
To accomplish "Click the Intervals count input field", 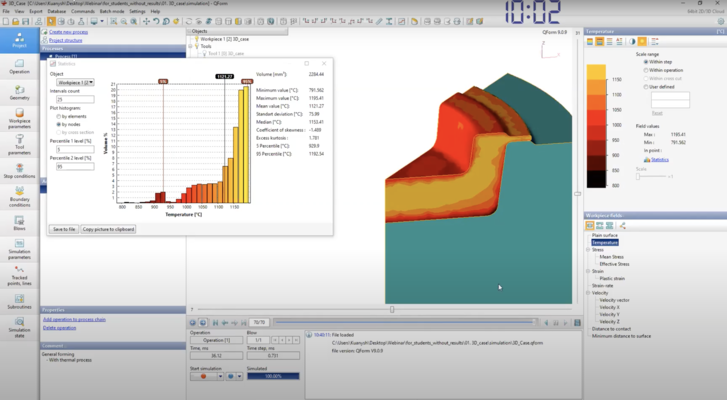I will pos(75,99).
